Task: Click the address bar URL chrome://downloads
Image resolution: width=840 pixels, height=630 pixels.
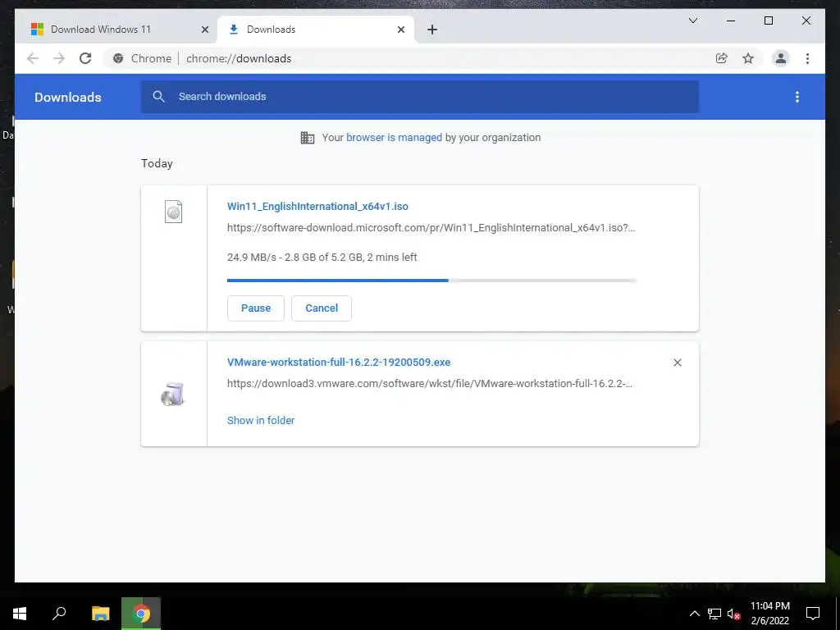Action: click(239, 58)
